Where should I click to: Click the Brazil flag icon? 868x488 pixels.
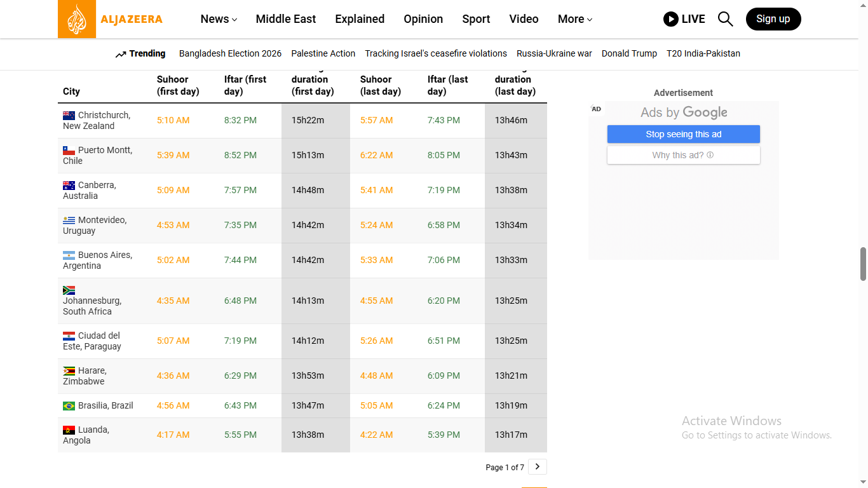pos(69,406)
